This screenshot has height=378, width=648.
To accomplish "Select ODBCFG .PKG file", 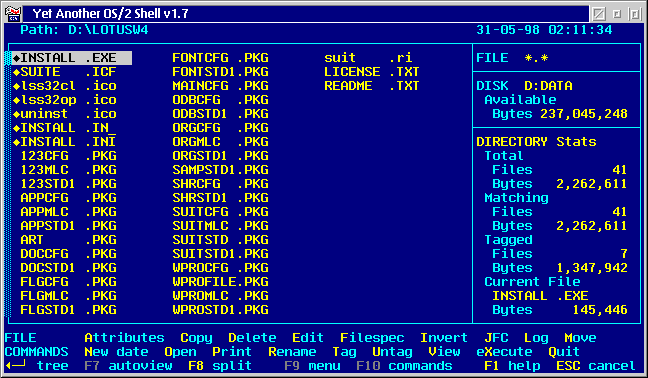I will (220, 100).
